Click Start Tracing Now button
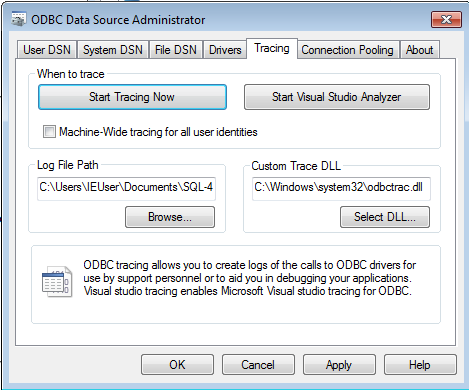 tap(132, 97)
